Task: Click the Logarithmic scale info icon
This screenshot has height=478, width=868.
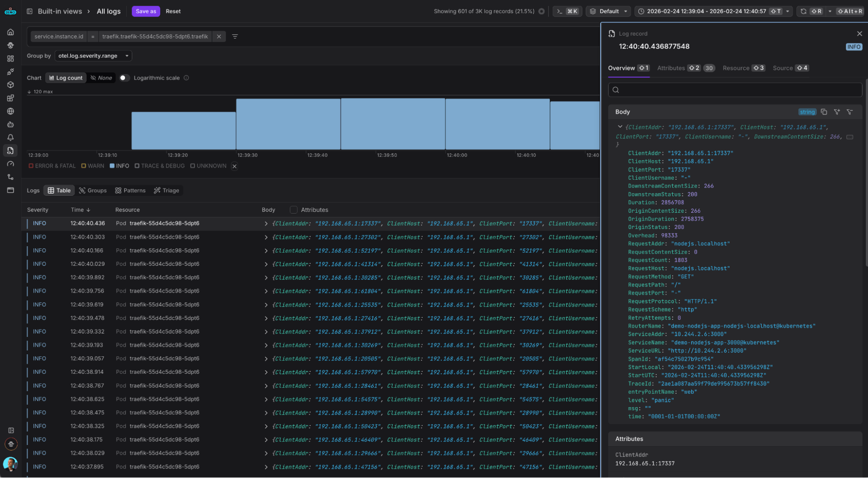Action: pyautogui.click(x=186, y=78)
